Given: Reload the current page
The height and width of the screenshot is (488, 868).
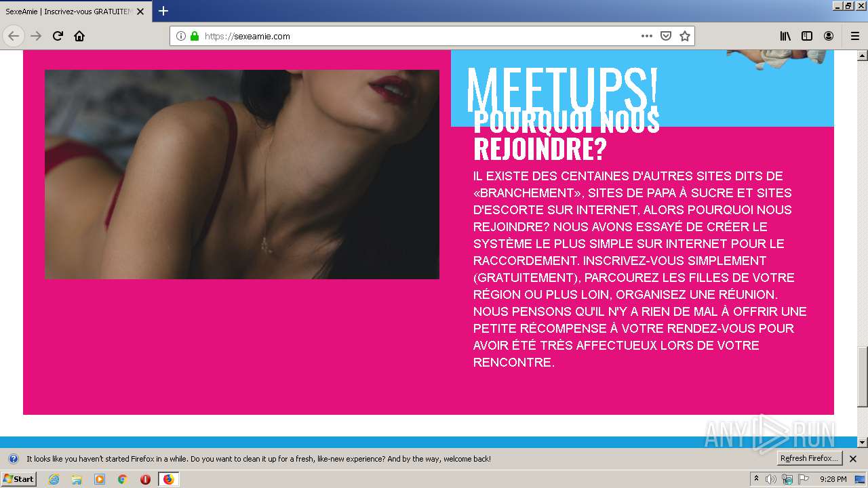Looking at the screenshot, I should coord(58,36).
